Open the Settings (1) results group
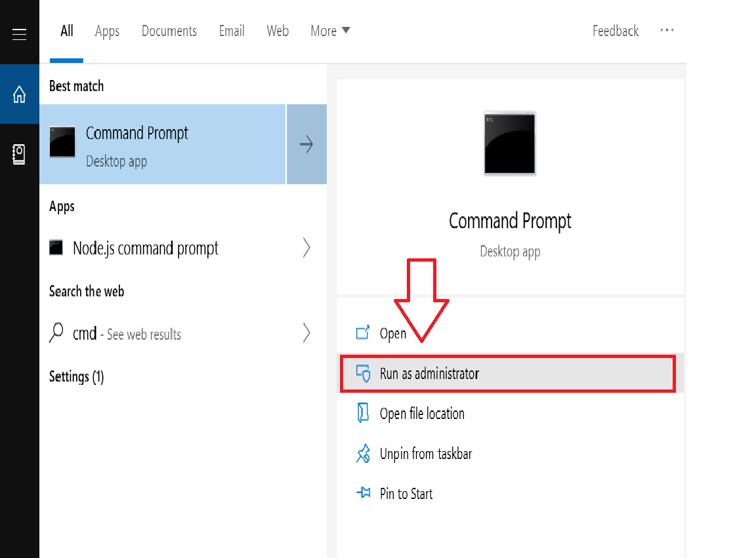756x558 pixels. tap(77, 376)
